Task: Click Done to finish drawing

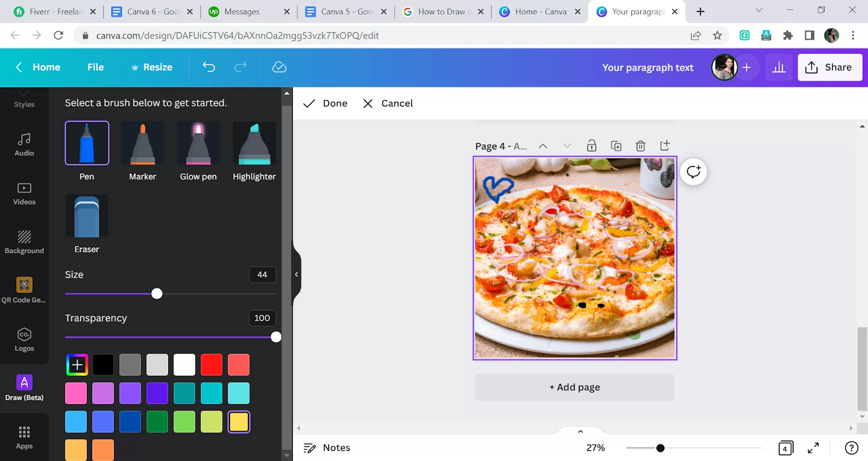Action: [x=325, y=103]
